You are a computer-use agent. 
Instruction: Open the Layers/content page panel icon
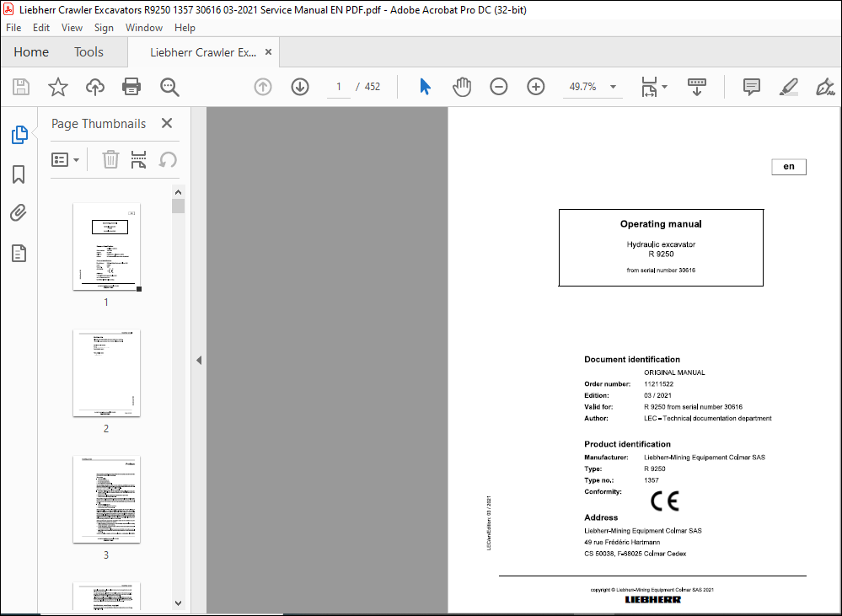tap(19, 253)
